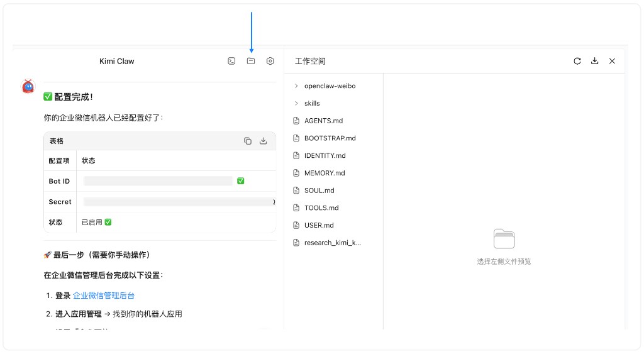Expand the skills folder

(x=296, y=103)
